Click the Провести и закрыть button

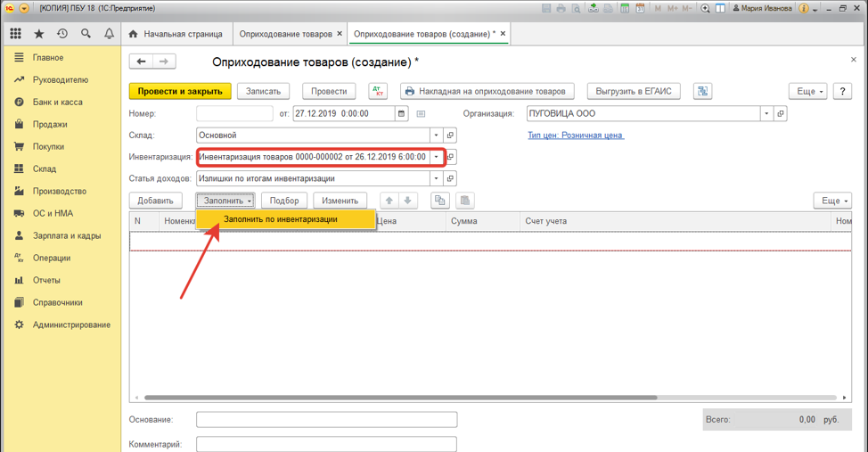click(180, 91)
